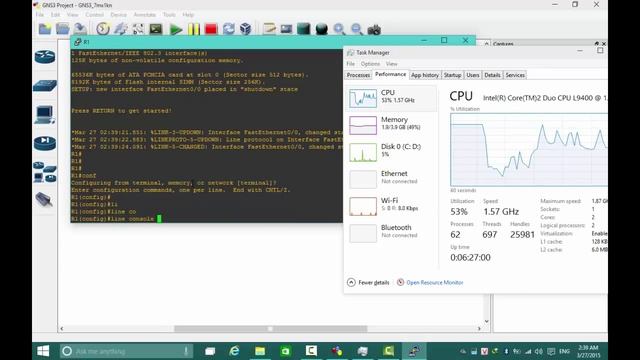This screenshot has width=640, height=360.
Task: Open the taskbar clock showing 2:39 AM
Action: click(x=589, y=351)
